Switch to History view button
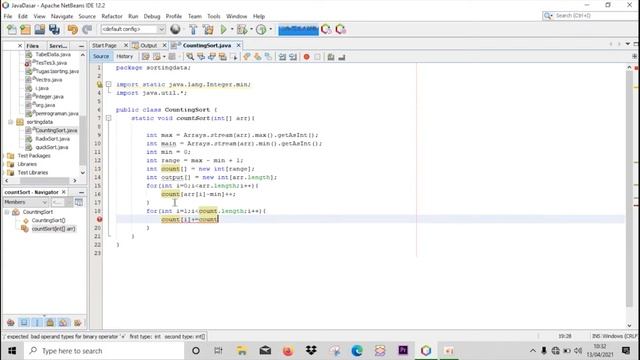The image size is (640, 360). click(x=124, y=56)
